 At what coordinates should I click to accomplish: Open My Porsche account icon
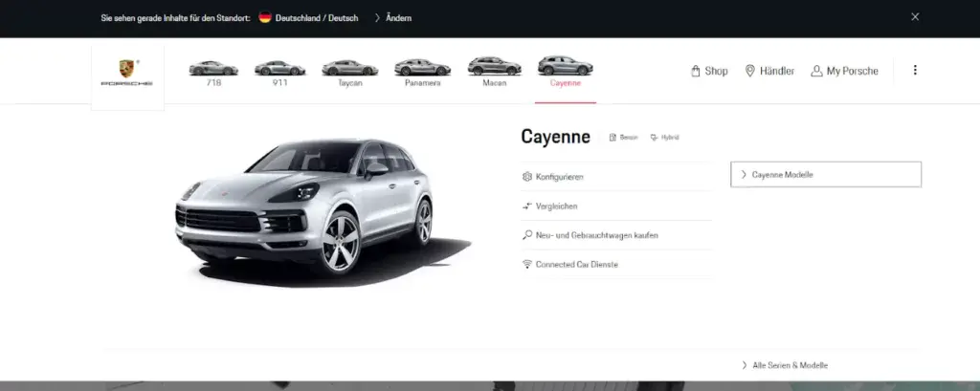click(x=816, y=71)
